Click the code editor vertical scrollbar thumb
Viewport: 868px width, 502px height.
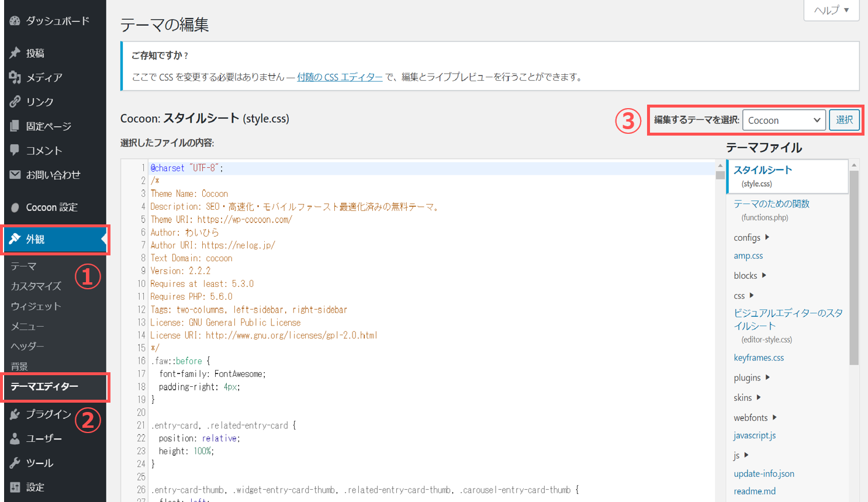pos(720,175)
